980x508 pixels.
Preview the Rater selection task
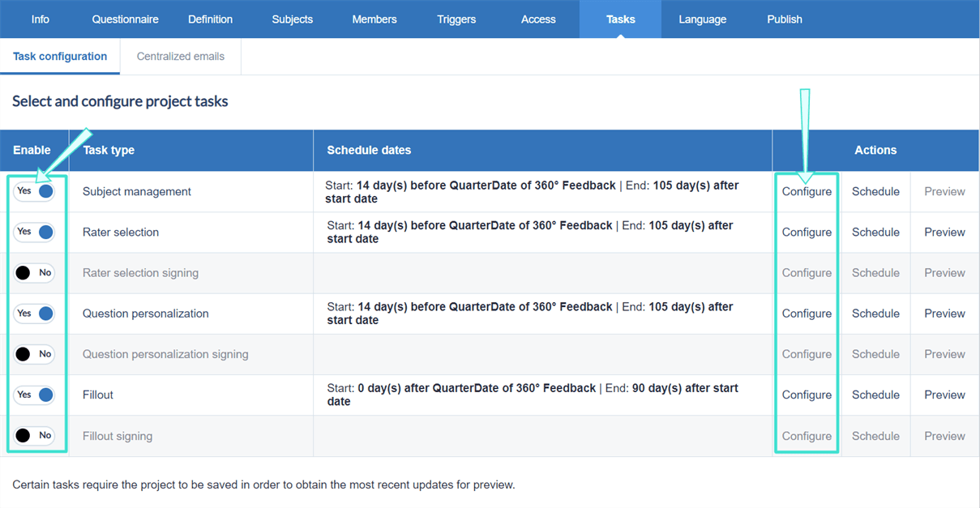pos(944,232)
